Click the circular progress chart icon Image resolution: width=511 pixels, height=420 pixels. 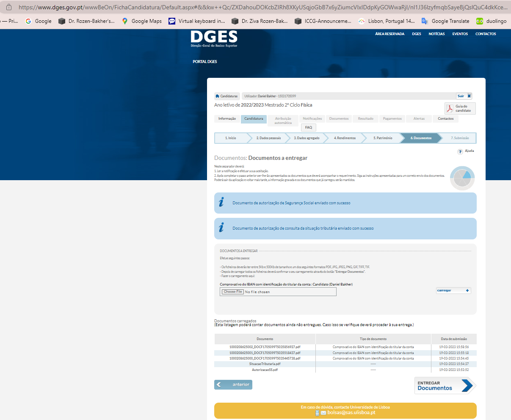[x=462, y=178]
